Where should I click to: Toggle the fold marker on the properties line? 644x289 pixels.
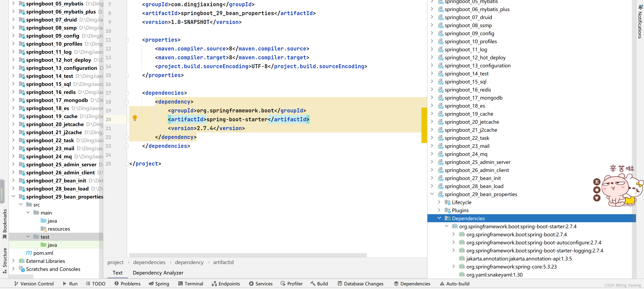pos(127,40)
